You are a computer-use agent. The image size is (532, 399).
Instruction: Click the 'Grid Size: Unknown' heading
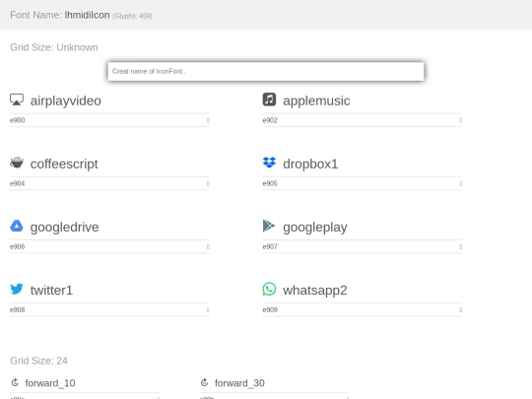point(54,47)
